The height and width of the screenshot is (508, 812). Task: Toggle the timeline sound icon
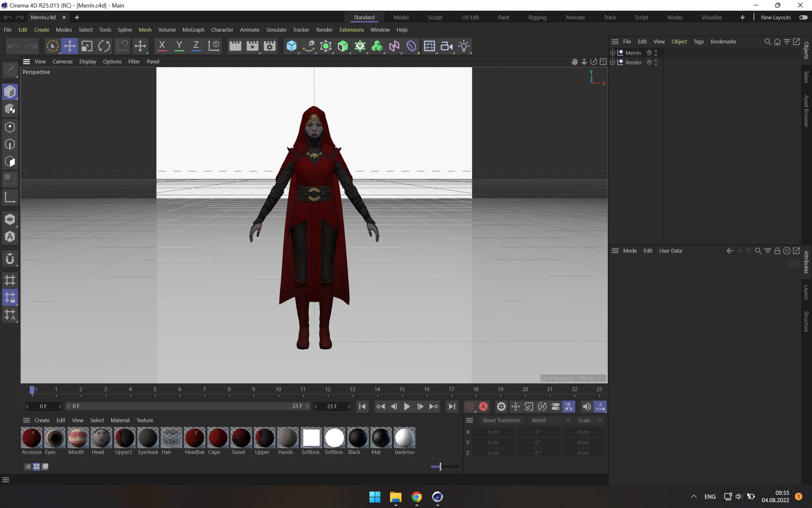pos(586,406)
